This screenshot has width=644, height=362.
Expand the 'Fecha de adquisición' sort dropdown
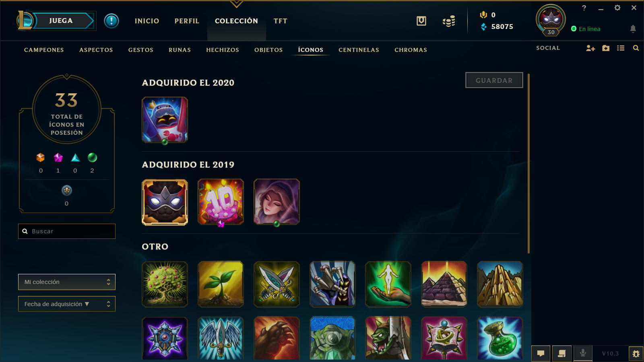point(67,304)
